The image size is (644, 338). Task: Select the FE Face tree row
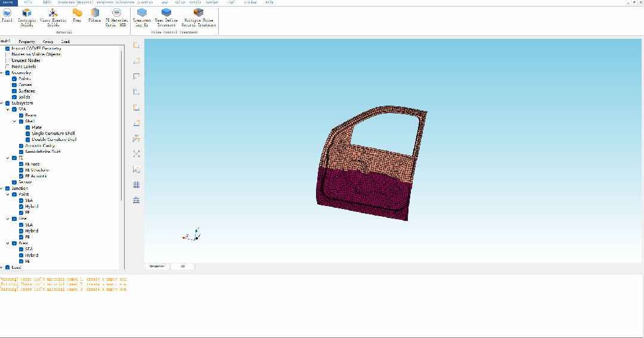pyautogui.click(x=32, y=164)
